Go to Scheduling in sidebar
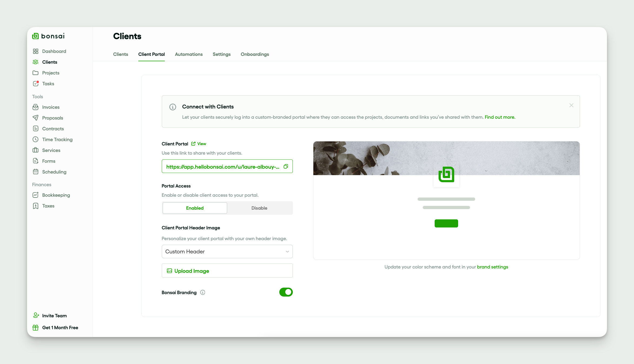634x364 pixels. pos(54,172)
